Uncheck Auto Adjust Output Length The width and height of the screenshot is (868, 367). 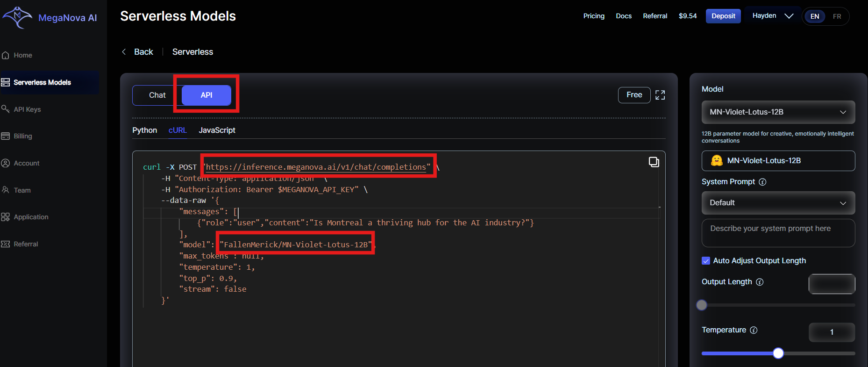coord(706,261)
